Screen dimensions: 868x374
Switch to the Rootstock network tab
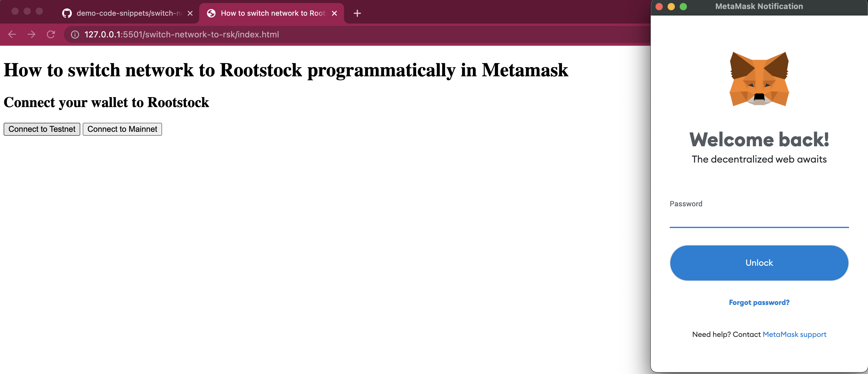[271, 12]
